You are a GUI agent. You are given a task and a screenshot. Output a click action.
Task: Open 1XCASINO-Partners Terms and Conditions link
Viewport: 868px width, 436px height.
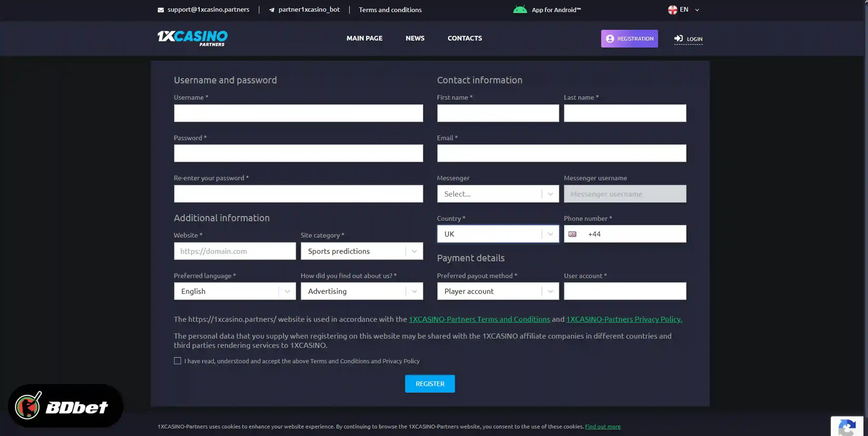tap(479, 319)
